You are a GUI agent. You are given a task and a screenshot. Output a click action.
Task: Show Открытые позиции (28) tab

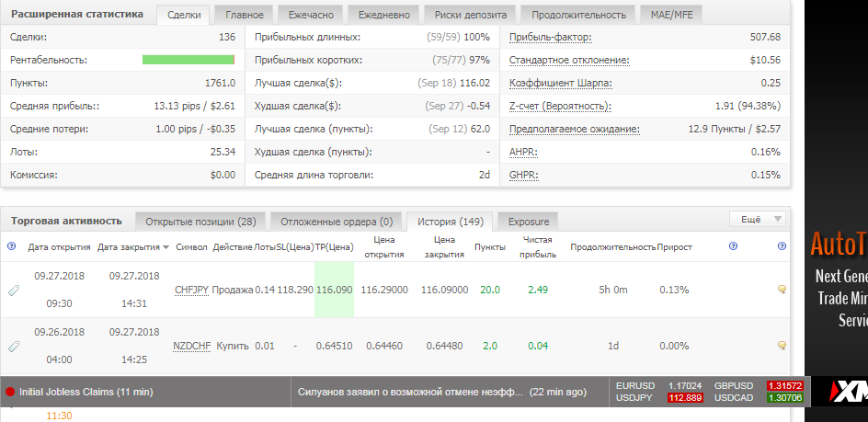pos(200,222)
